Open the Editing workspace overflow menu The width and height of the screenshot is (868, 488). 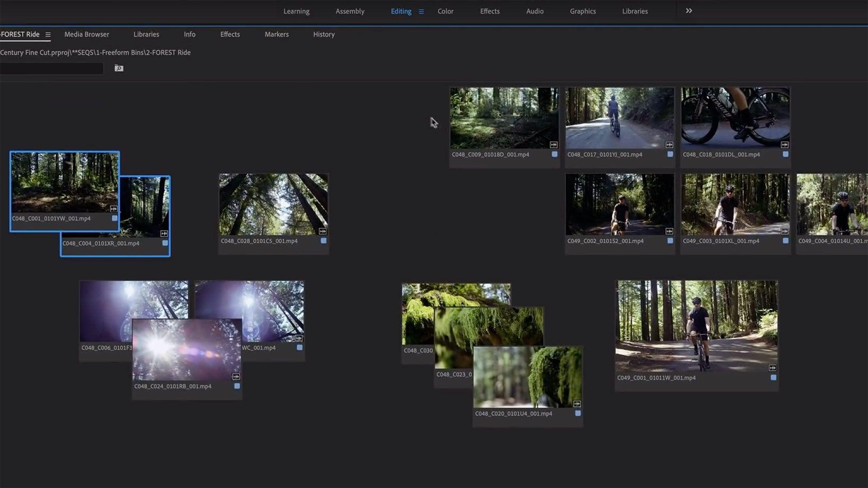pos(421,11)
